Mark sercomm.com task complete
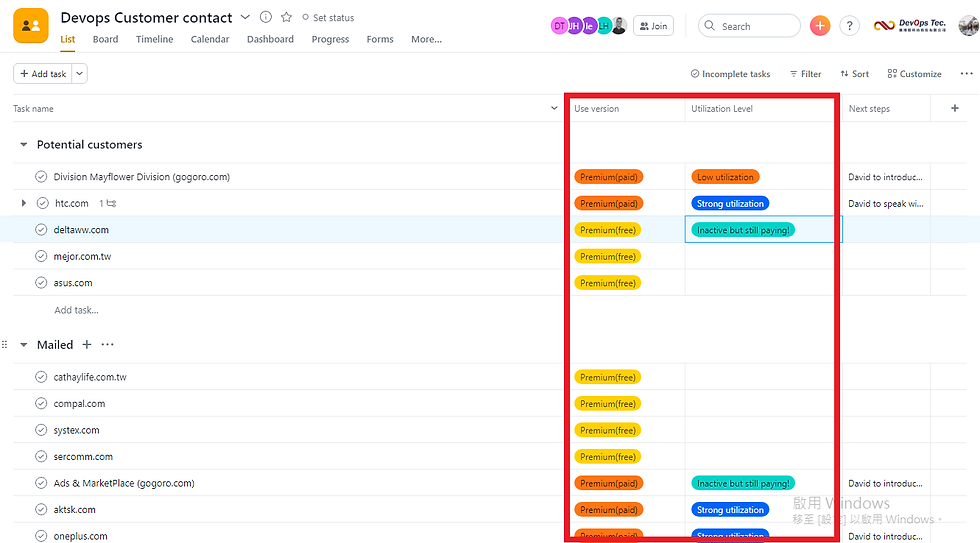The image size is (980, 543). click(x=41, y=456)
